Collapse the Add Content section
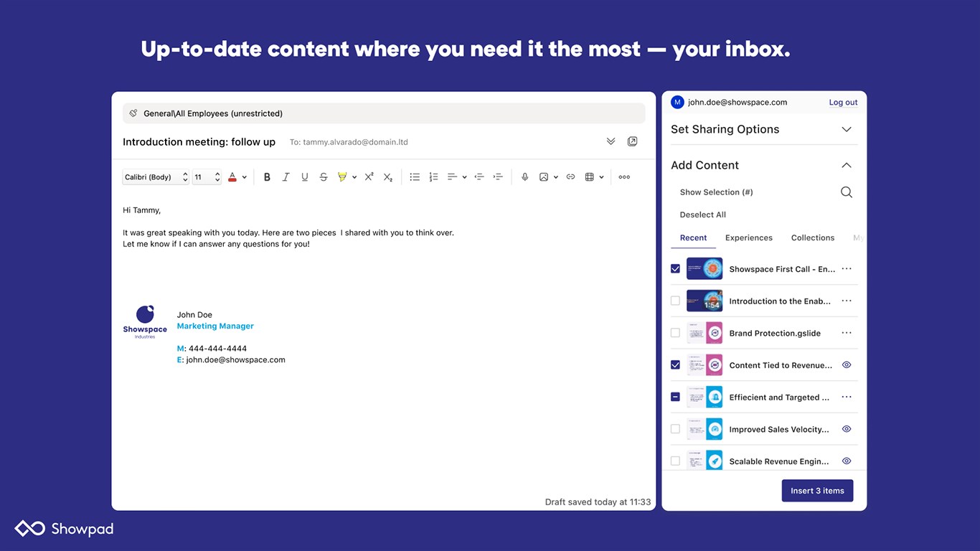Screen dimensions: 980x551 pos(847,165)
